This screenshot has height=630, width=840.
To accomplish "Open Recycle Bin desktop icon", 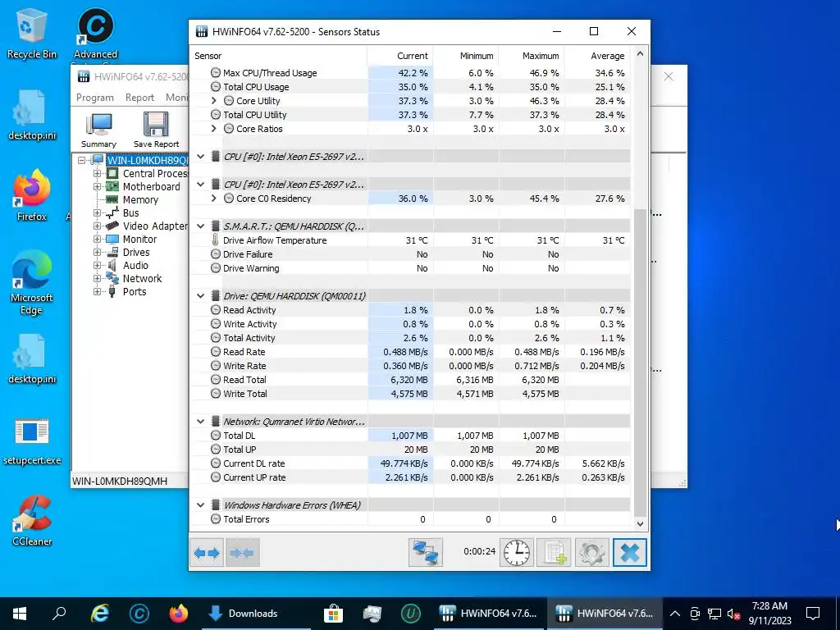I will click(x=32, y=33).
